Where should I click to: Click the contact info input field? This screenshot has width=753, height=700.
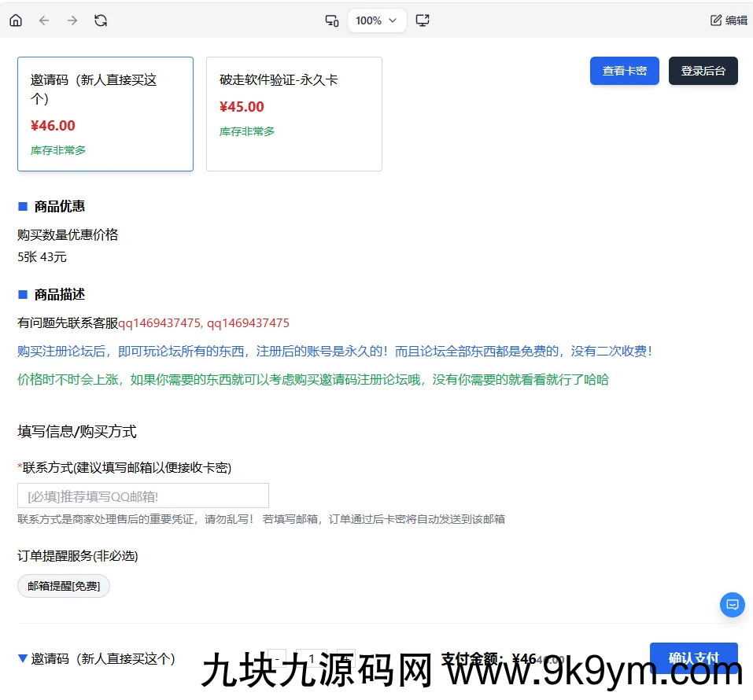pyautogui.click(x=143, y=496)
